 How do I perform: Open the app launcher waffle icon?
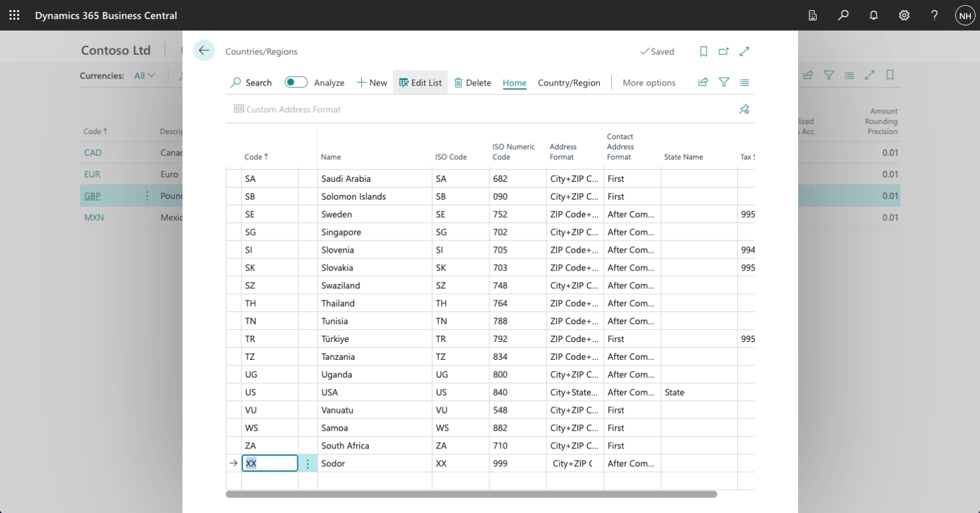[x=14, y=15]
